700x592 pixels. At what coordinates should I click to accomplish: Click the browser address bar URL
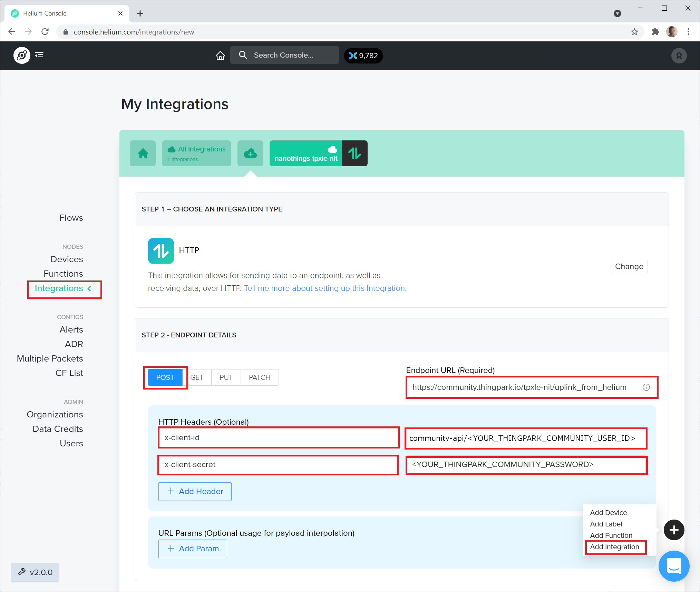coord(134,32)
